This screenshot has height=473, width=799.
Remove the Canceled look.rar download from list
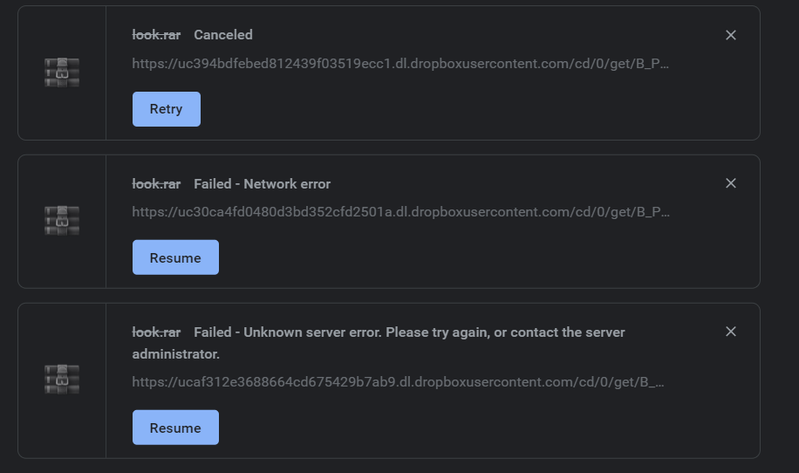(730, 35)
